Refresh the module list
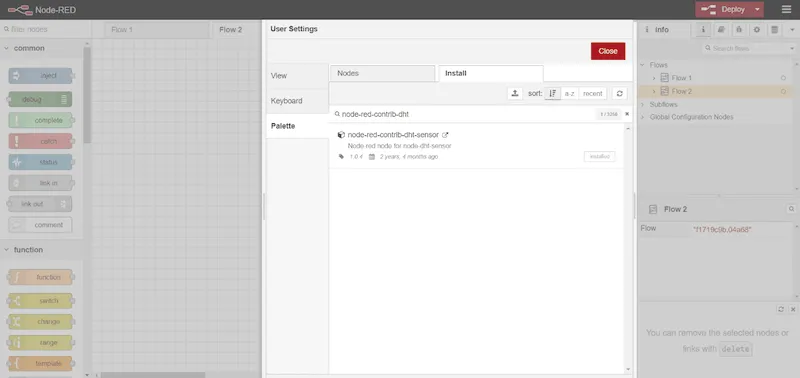The width and height of the screenshot is (800, 378). tap(619, 93)
